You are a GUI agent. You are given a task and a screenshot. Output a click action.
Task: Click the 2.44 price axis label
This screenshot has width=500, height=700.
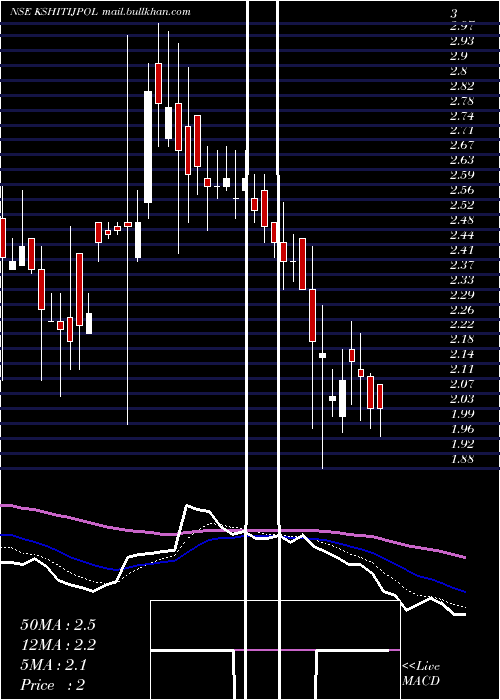click(462, 235)
